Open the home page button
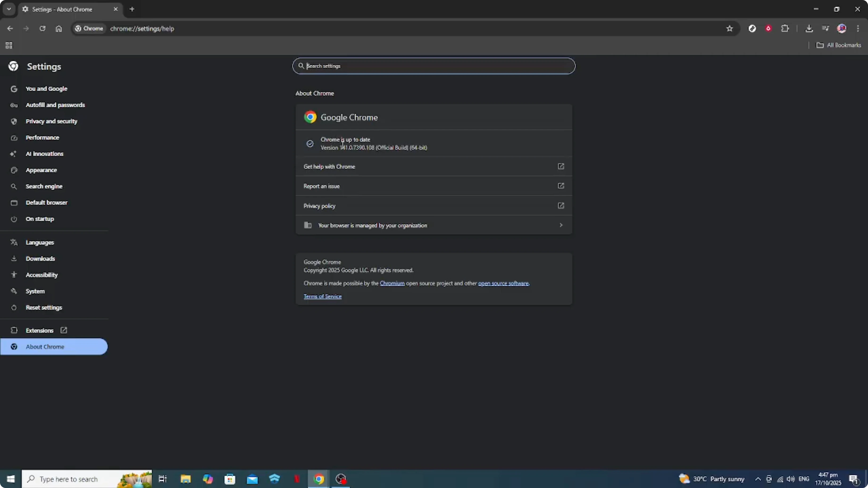 59,29
